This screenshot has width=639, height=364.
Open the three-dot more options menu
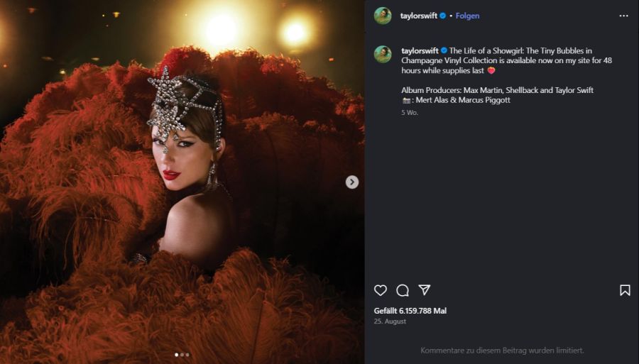pos(623,16)
